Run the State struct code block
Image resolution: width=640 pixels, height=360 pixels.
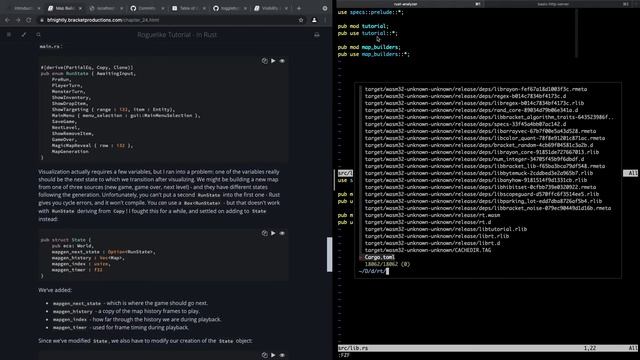[x=273, y=233]
